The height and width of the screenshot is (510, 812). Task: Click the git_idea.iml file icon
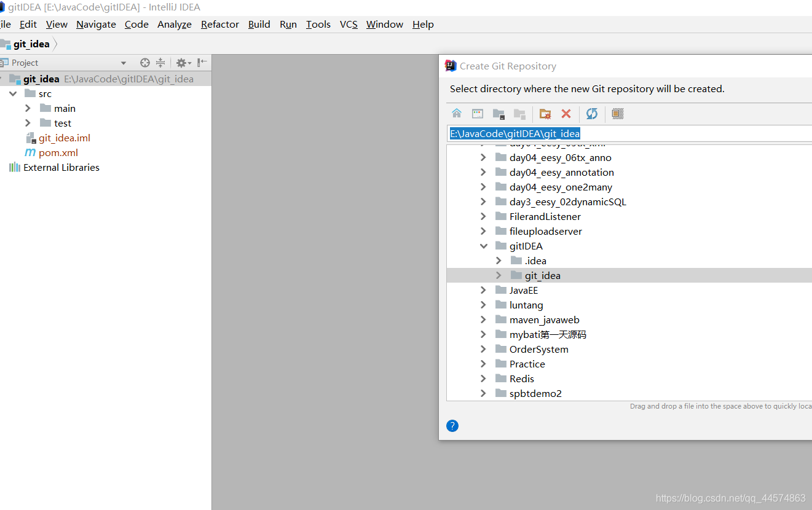coord(31,138)
